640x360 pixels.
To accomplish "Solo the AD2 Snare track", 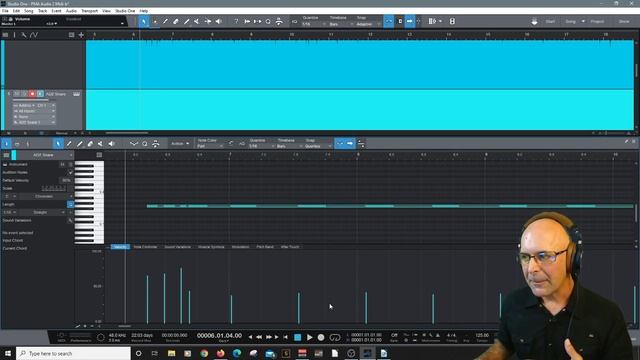I will pos(24,94).
